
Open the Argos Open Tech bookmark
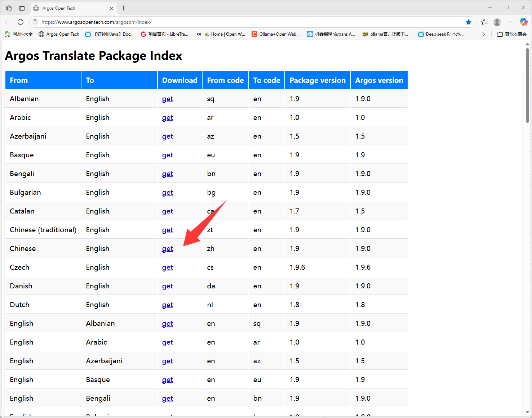(59, 34)
